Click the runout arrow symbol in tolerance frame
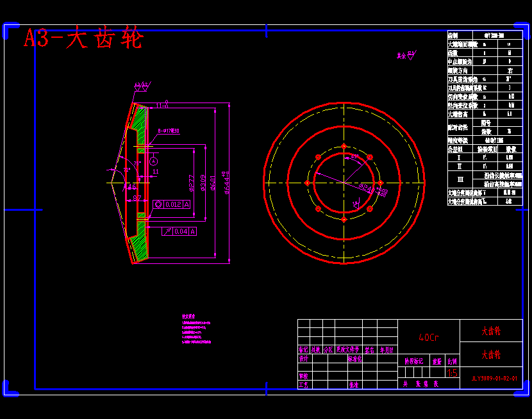 [x=167, y=231]
